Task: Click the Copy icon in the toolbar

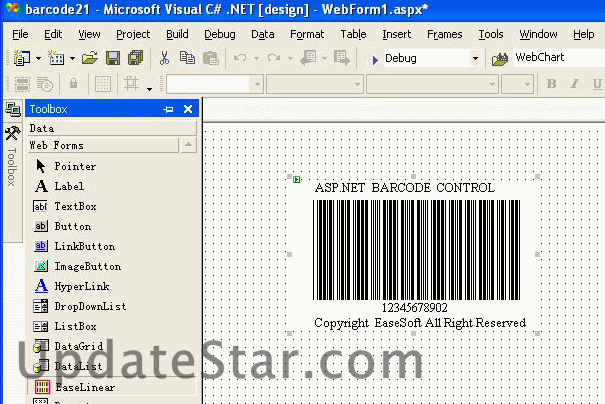Action: coord(188,58)
